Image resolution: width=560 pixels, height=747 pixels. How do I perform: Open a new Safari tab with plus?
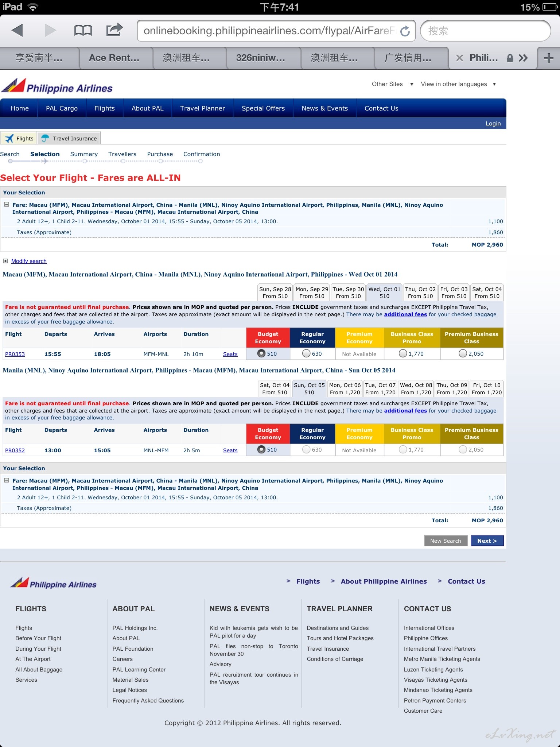pyautogui.click(x=548, y=58)
